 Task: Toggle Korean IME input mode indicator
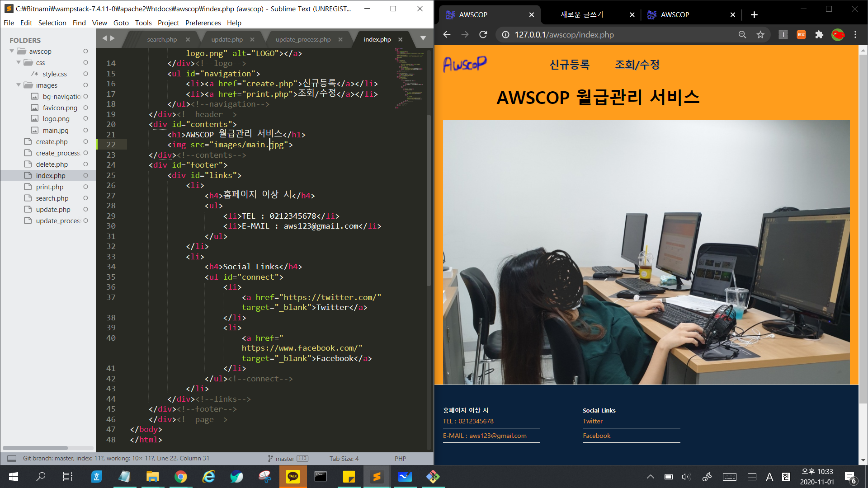click(786, 477)
